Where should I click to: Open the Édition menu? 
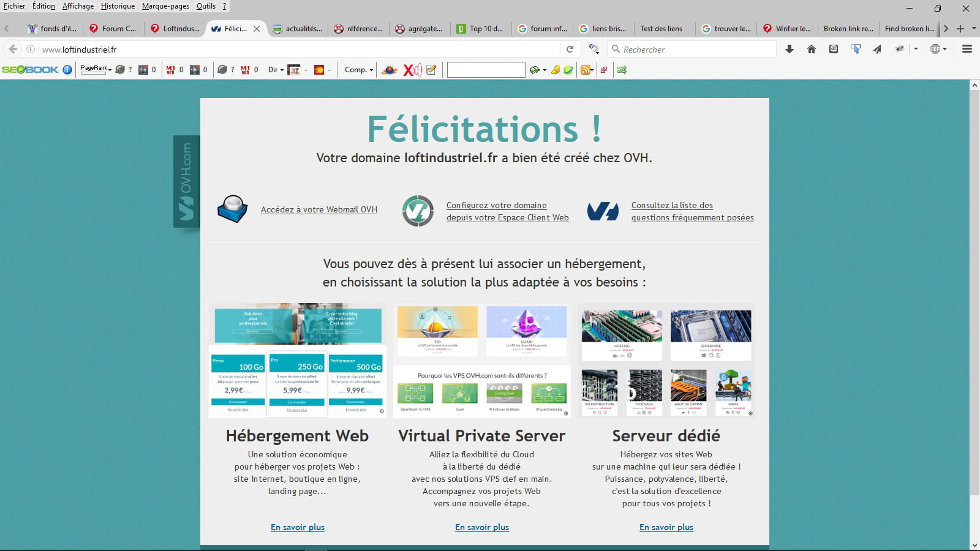(x=43, y=6)
